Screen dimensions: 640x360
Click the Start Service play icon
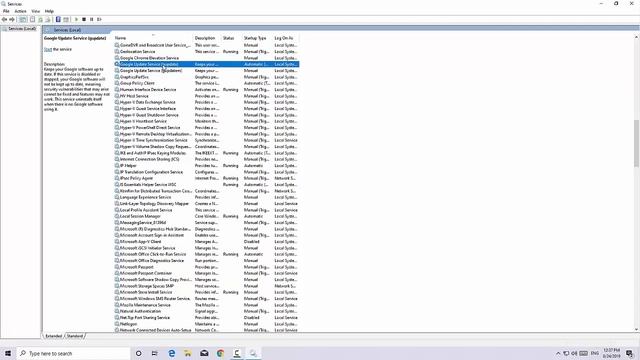click(x=76, y=19)
